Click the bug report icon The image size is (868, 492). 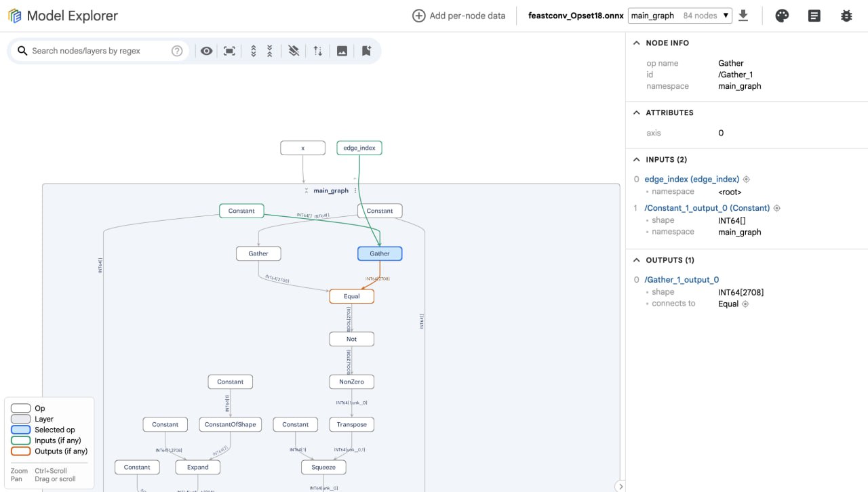[x=846, y=16]
